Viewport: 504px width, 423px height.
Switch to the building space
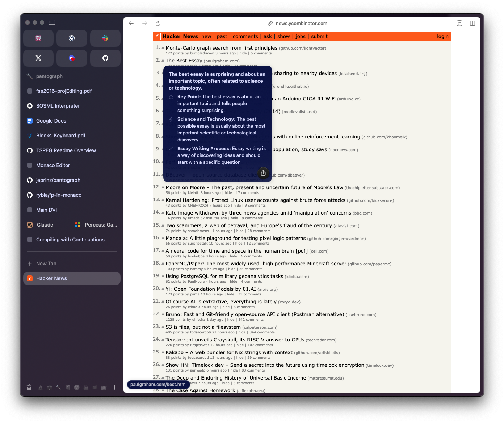[104, 387]
